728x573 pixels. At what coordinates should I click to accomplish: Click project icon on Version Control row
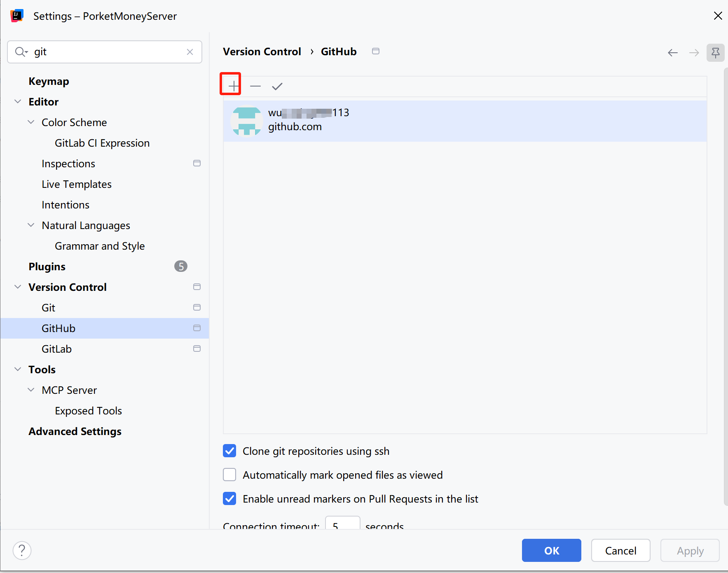pos(197,287)
